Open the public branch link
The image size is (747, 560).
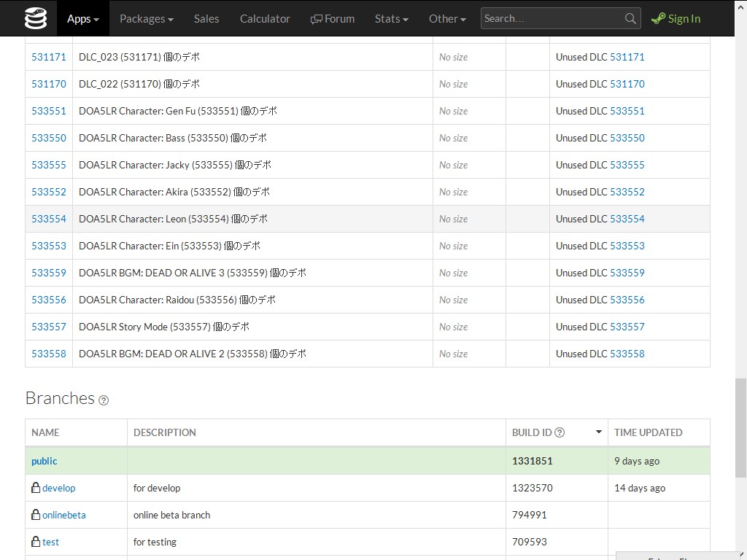click(x=44, y=461)
